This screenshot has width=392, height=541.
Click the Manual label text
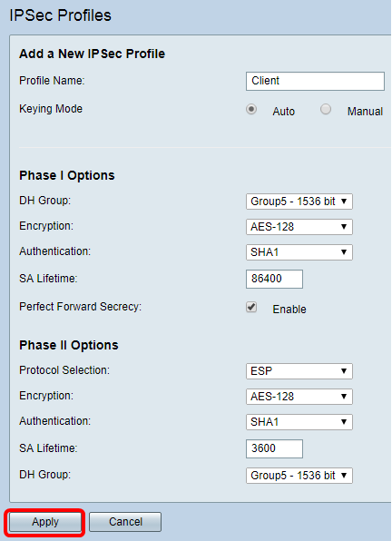pos(365,112)
